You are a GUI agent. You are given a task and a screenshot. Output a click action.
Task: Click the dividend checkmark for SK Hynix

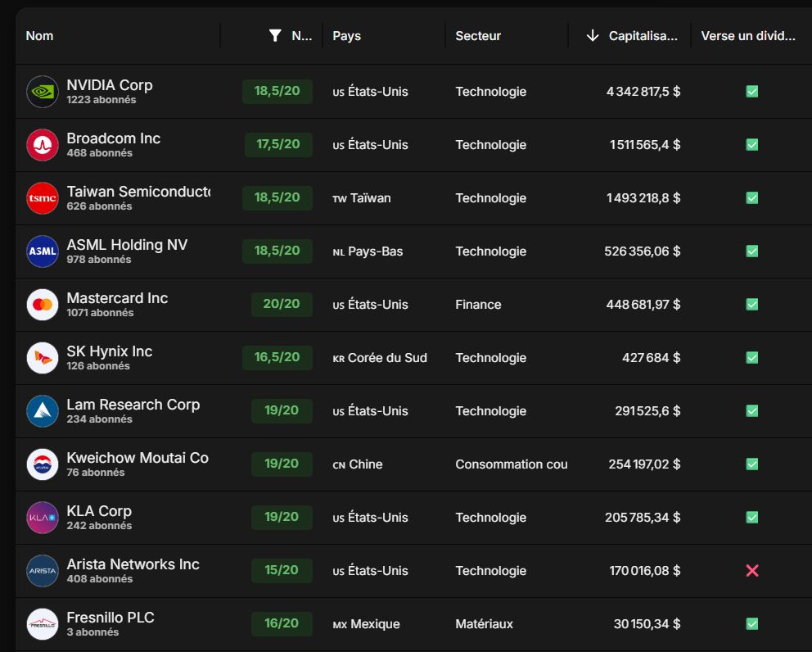(x=752, y=358)
